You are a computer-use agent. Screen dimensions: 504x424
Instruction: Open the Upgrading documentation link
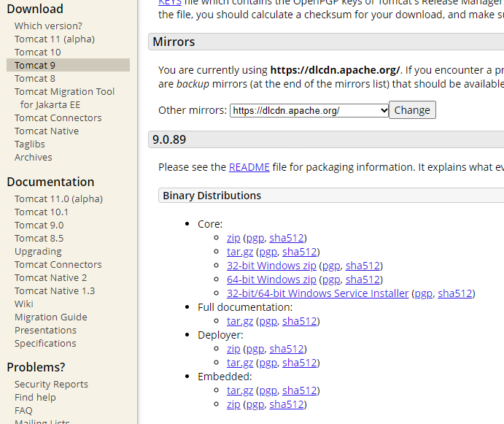pyautogui.click(x=38, y=252)
